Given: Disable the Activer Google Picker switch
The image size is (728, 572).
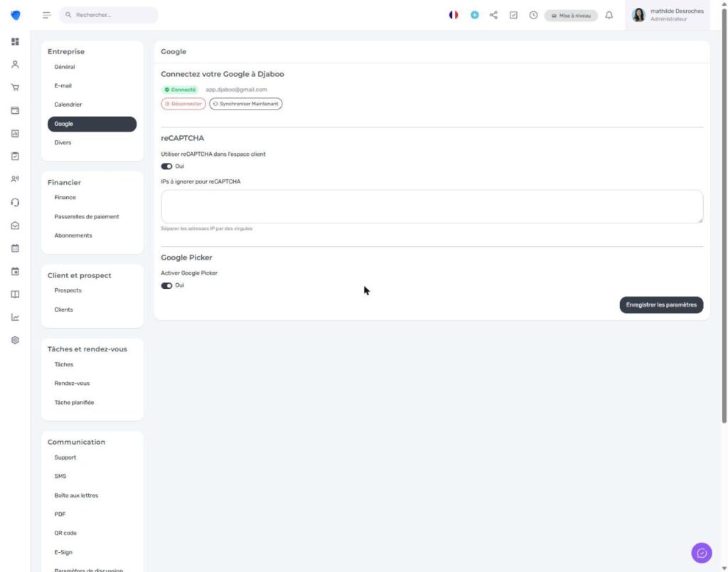Looking at the screenshot, I should tap(166, 285).
